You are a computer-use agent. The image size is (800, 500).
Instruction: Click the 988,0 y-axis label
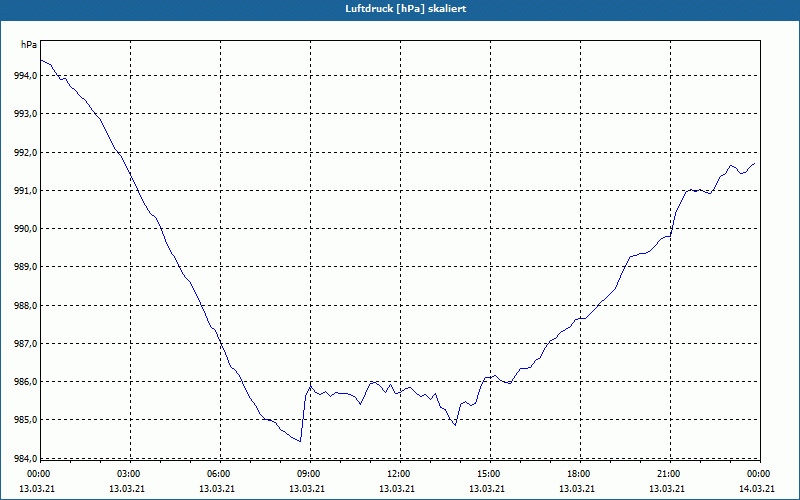(25, 306)
